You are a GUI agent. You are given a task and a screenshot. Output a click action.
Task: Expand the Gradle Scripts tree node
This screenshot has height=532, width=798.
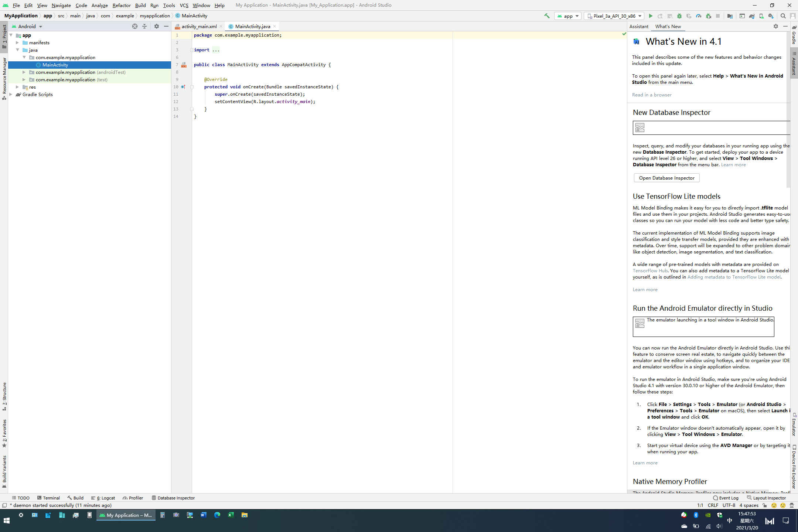click(11, 94)
